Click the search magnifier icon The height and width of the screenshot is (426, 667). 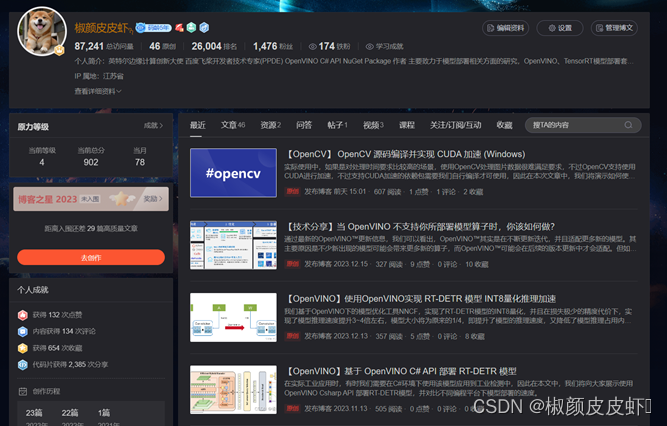coord(628,125)
